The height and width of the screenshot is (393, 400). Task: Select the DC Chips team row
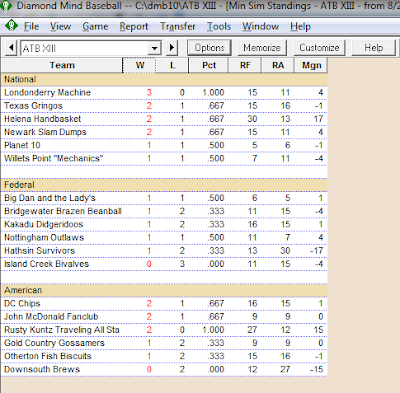click(x=164, y=303)
